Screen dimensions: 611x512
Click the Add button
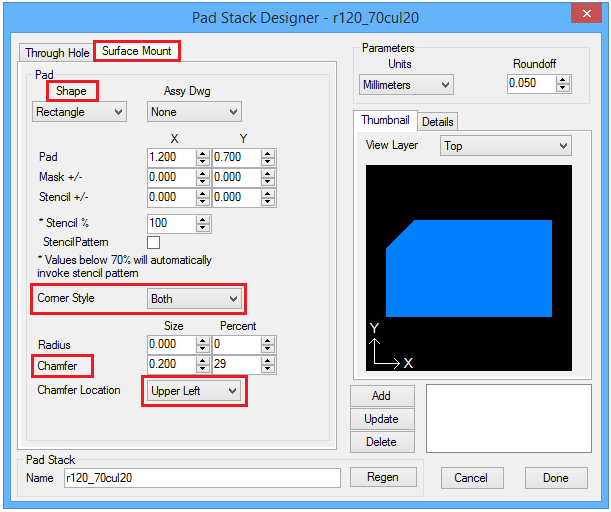click(381, 396)
